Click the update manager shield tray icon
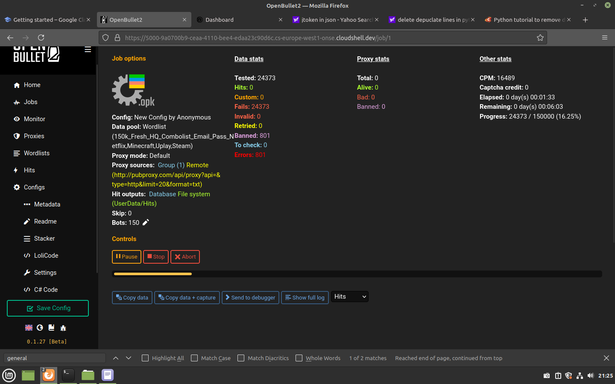Screen dimensions: 615x384 point(569,376)
